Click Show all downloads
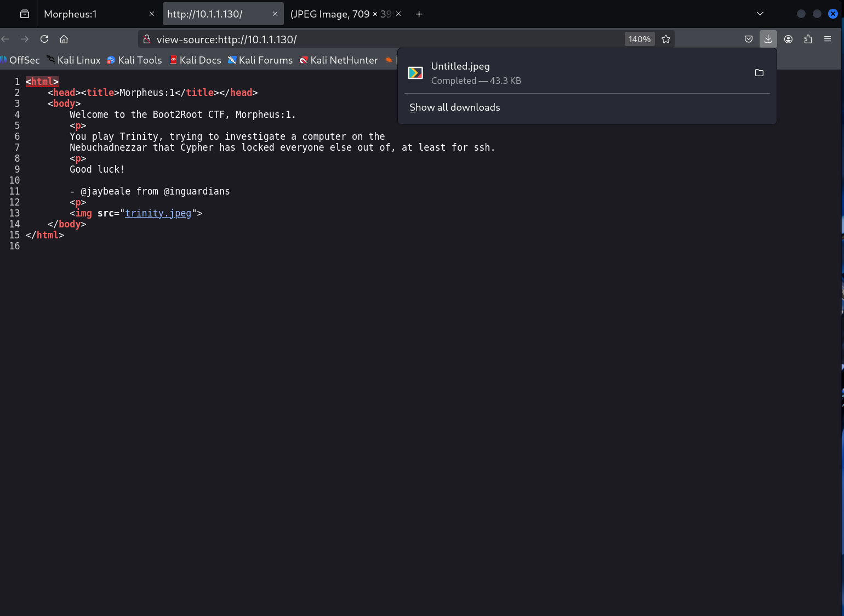This screenshot has height=616, width=844. point(454,107)
